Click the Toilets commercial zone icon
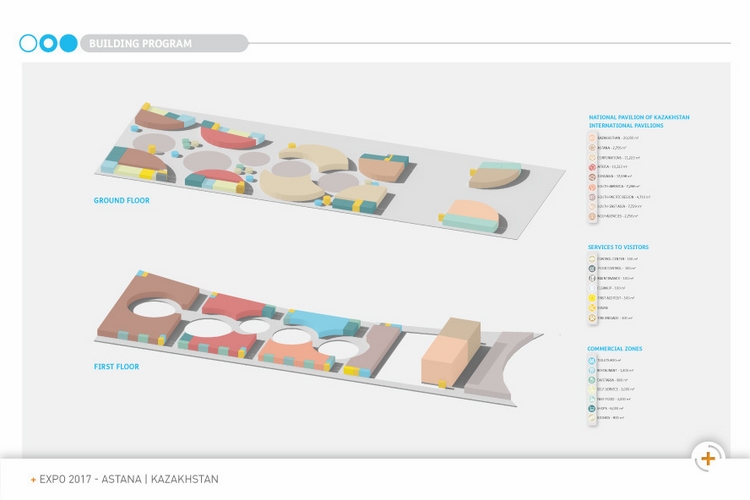Screen dimensions: 750x500 click(x=592, y=360)
